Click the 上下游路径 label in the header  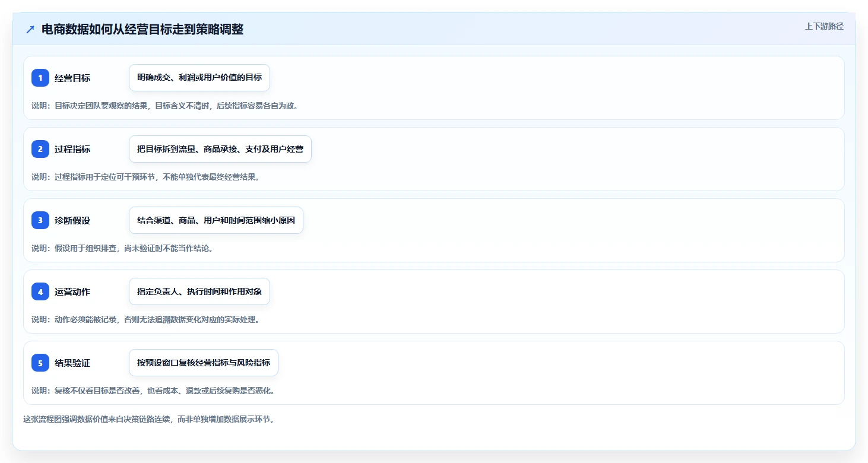(x=824, y=26)
